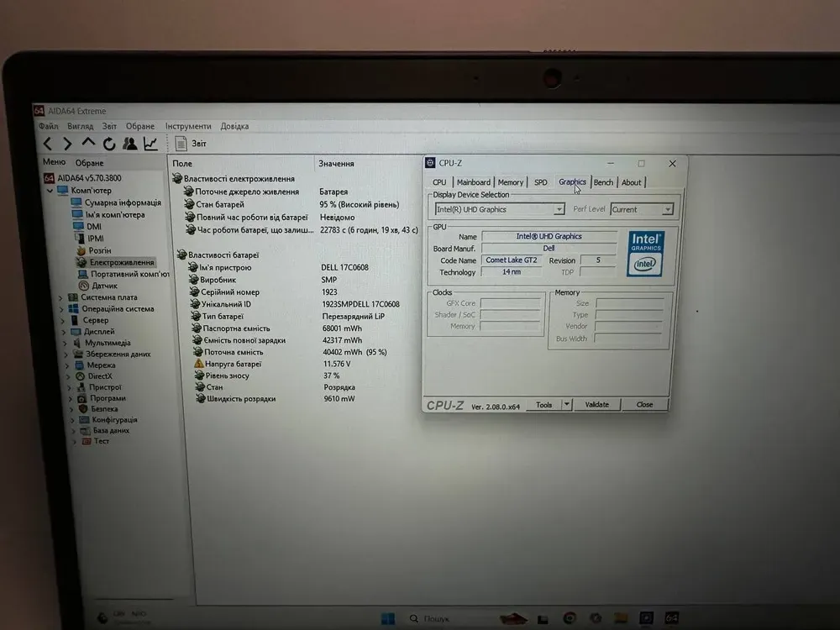Screen dimensions: 840x630
Task: Click the Intel Graphics logo in CPU-Z
Action: (645, 254)
